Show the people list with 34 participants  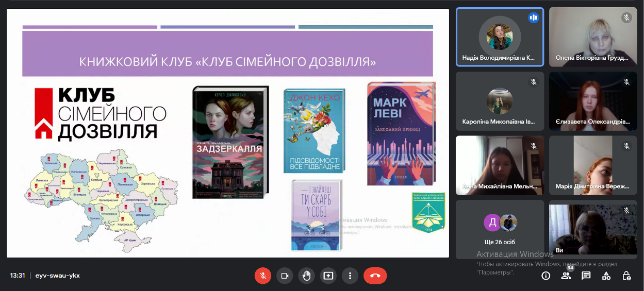pyautogui.click(x=566, y=276)
